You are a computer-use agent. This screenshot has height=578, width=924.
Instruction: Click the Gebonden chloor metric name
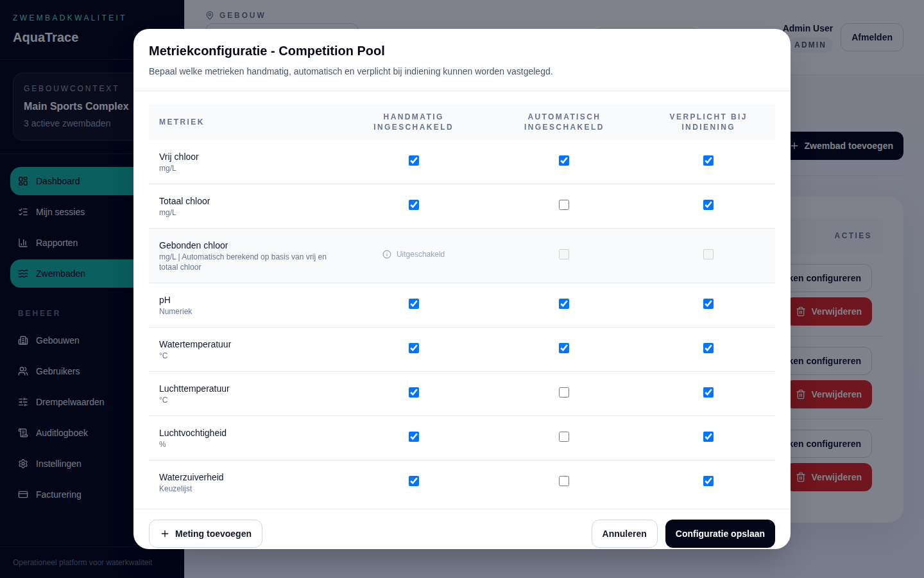pos(194,245)
